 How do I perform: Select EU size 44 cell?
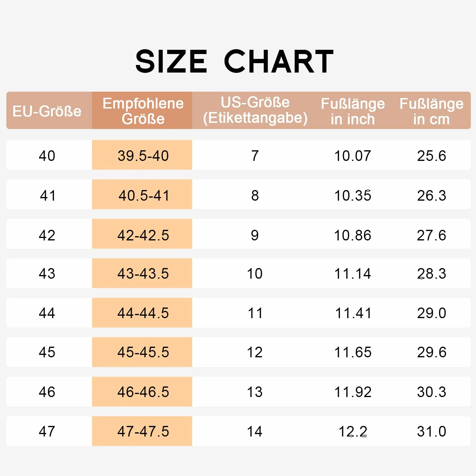47,313
